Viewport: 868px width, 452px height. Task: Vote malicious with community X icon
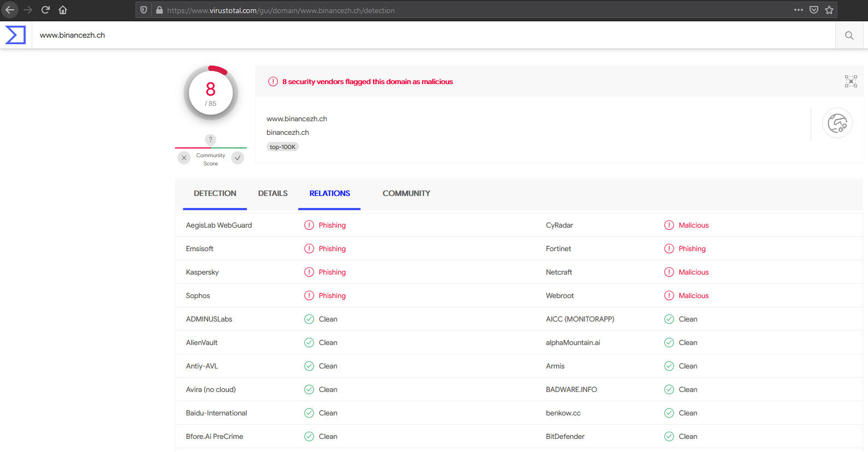184,158
